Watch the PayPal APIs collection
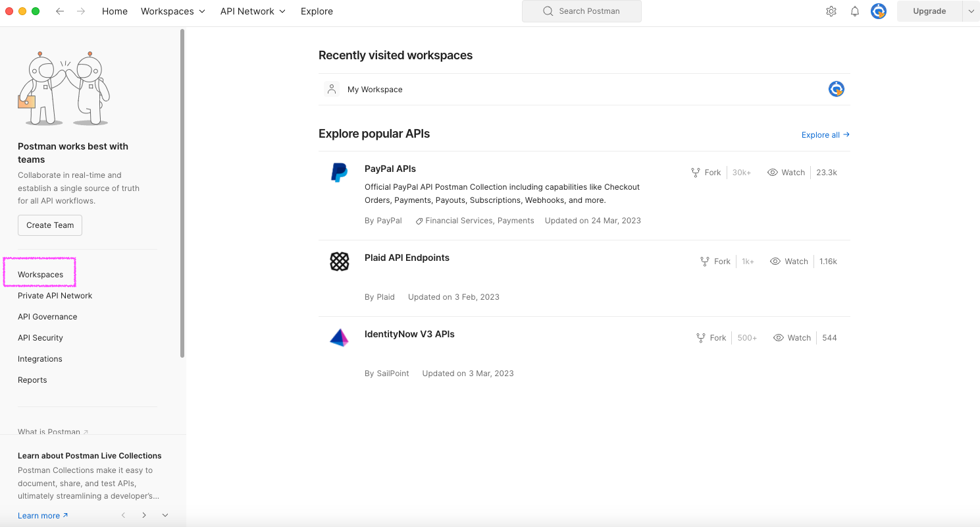Image resolution: width=980 pixels, height=527 pixels. tap(787, 173)
